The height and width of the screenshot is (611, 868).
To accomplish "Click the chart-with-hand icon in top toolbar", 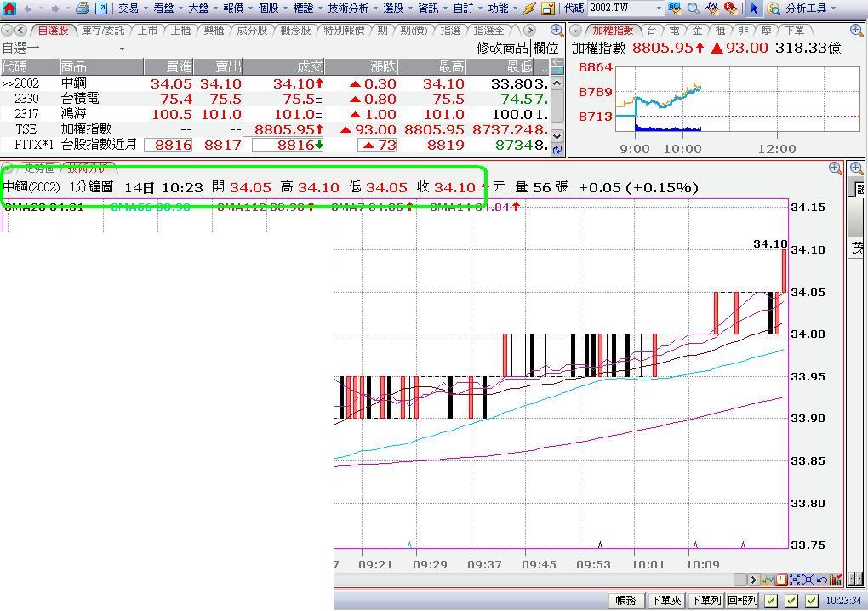I will 712,9.
